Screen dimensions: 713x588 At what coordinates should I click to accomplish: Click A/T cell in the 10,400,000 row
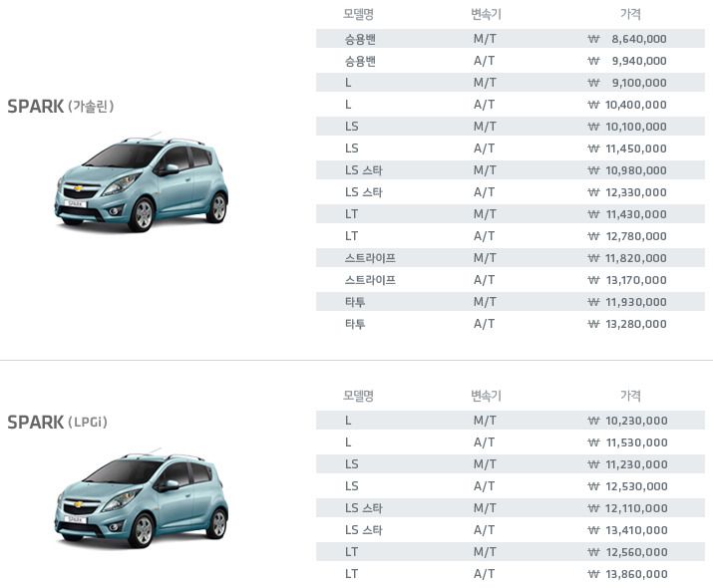click(485, 105)
